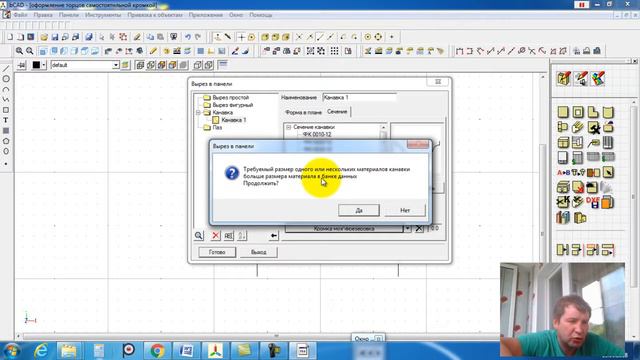640x360 pixels.
Task: Click the rename icon below the tree
Action: point(229,236)
